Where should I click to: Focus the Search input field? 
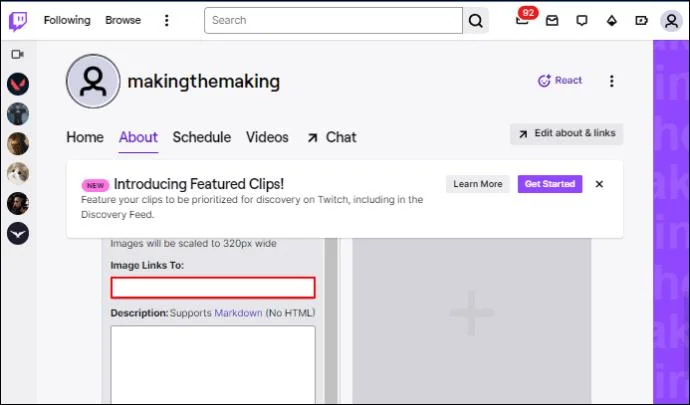pyautogui.click(x=333, y=20)
